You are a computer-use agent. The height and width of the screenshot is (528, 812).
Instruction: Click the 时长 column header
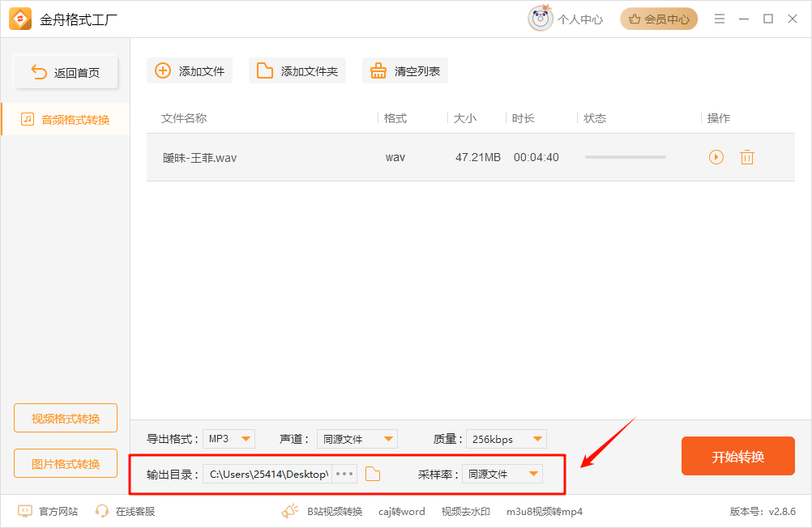[x=523, y=118]
